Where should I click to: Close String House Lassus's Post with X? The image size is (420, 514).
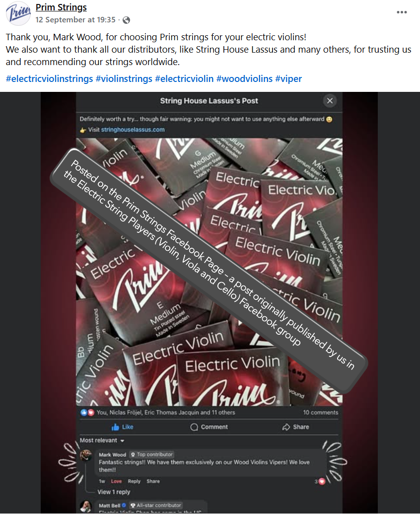[x=330, y=101]
